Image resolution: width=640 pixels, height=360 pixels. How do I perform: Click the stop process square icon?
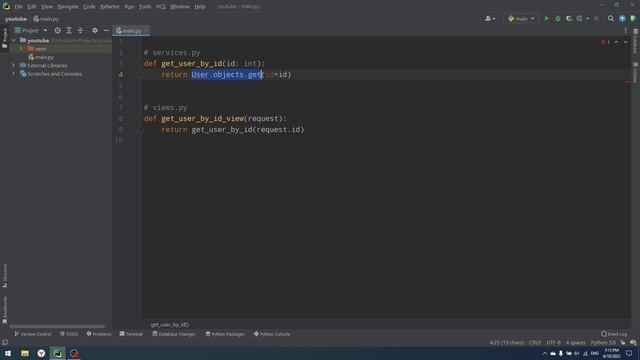tap(596, 19)
